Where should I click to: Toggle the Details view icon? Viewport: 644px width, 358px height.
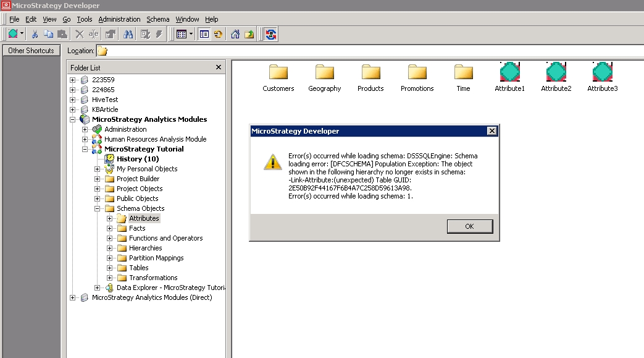pos(204,34)
